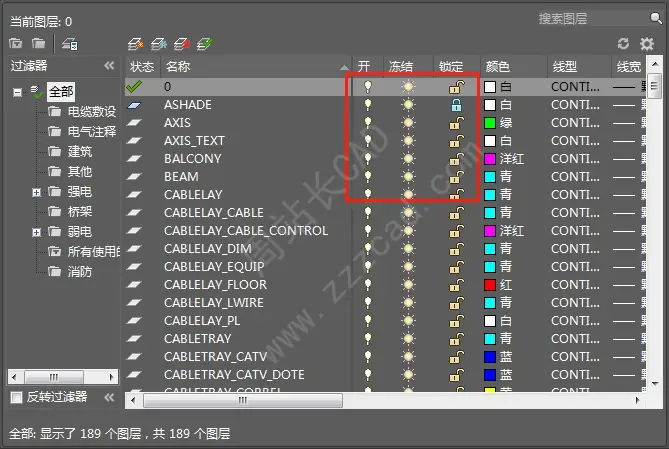This screenshot has width=669, height=449.
Task: Select the 其他 filter
Action: [79, 172]
